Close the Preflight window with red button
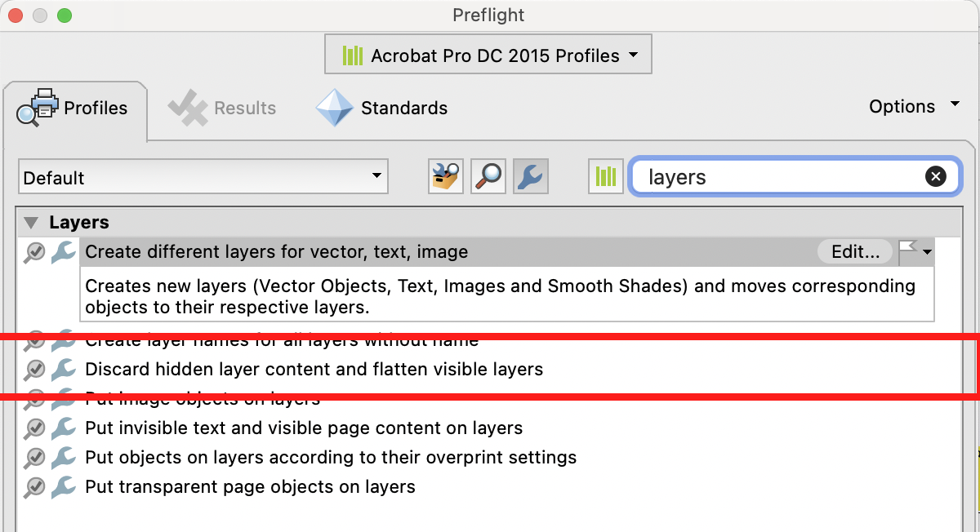The height and width of the screenshot is (532, 980). (x=16, y=15)
